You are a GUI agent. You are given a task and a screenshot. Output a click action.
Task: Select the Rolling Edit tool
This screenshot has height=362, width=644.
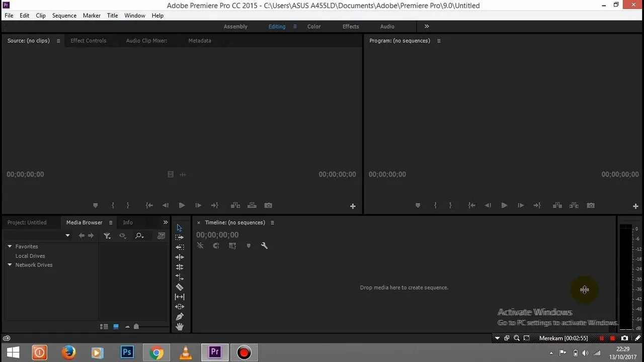tap(179, 267)
